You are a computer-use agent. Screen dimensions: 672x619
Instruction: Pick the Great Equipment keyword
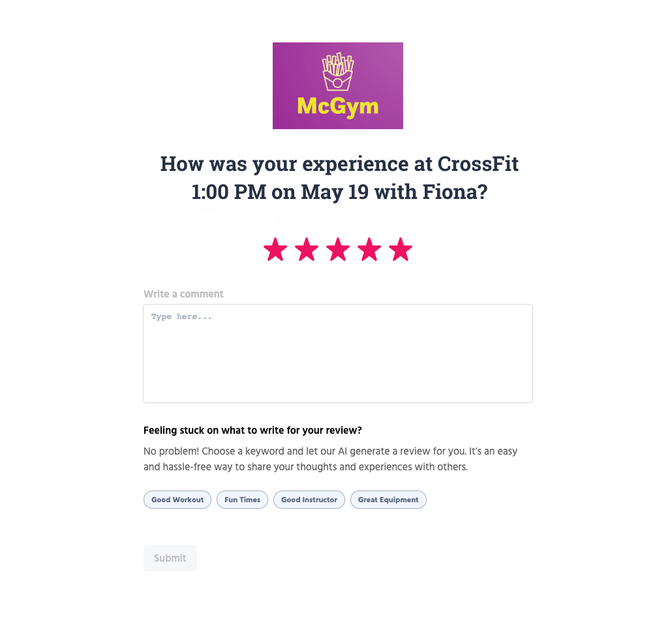tap(388, 499)
